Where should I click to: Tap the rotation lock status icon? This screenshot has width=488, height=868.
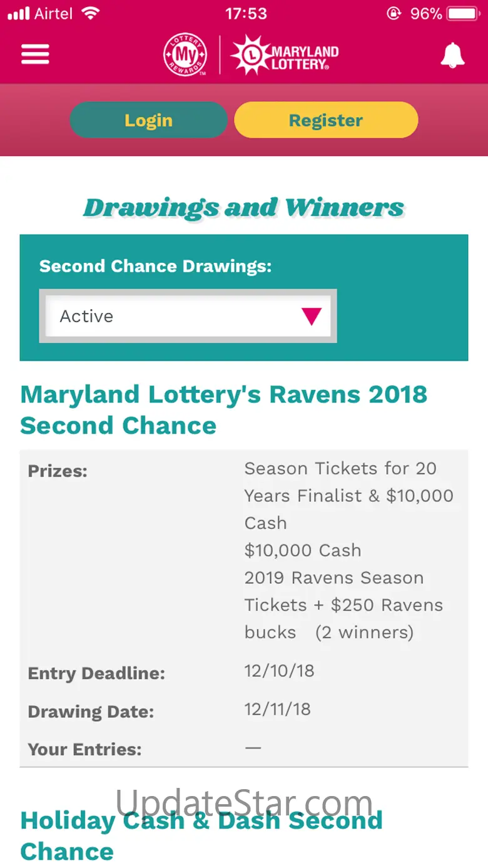coord(394,13)
